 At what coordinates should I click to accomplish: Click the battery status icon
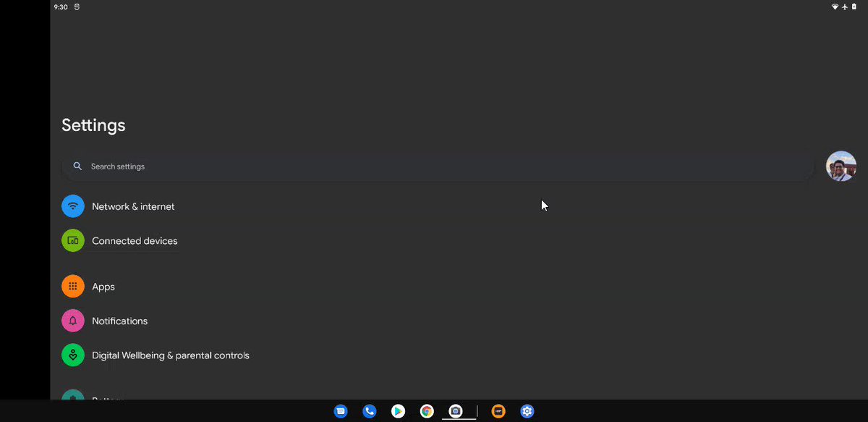(x=854, y=7)
